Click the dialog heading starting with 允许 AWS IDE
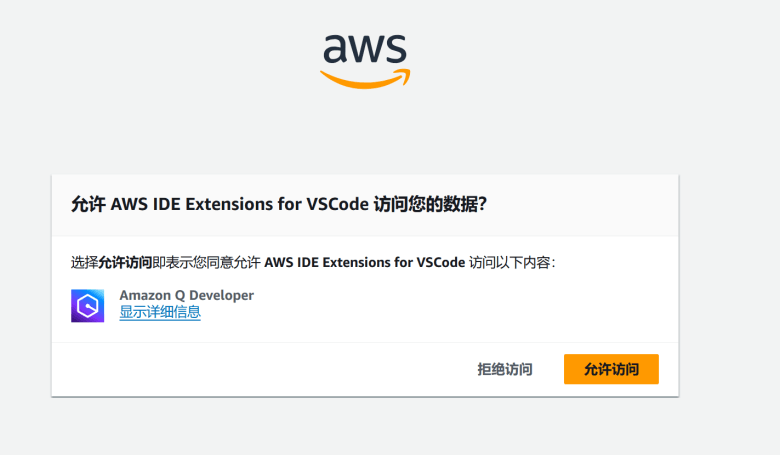 pyautogui.click(x=278, y=205)
